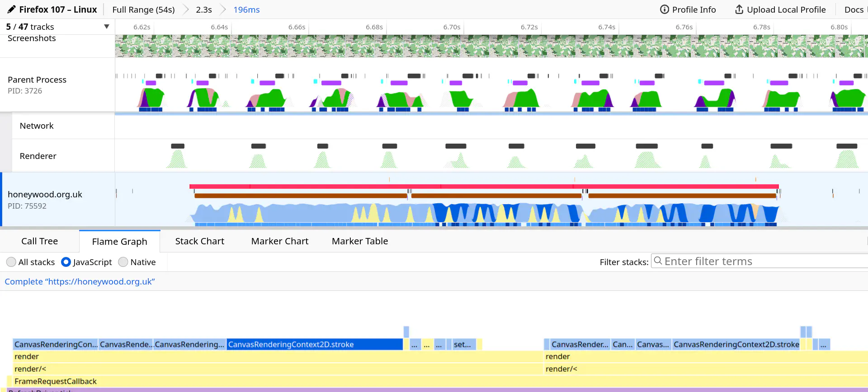Click Complete "https://honeywood.org.uk" breadcrumb link

[x=80, y=281]
